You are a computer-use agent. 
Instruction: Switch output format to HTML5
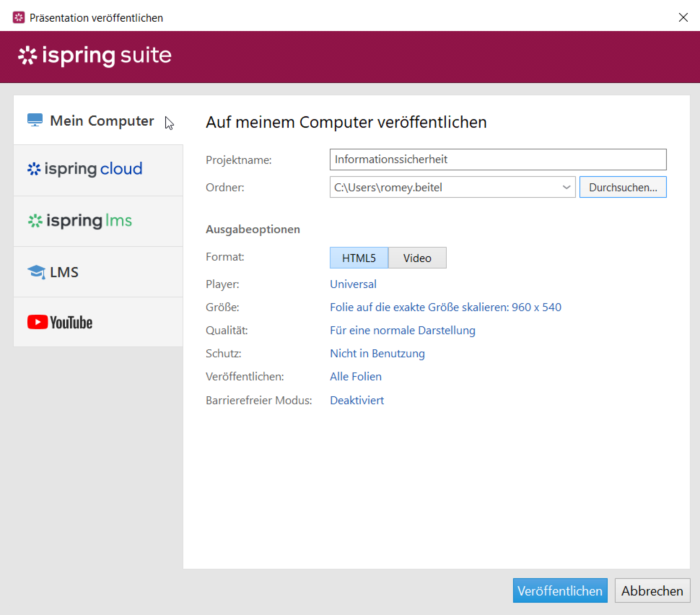click(359, 258)
